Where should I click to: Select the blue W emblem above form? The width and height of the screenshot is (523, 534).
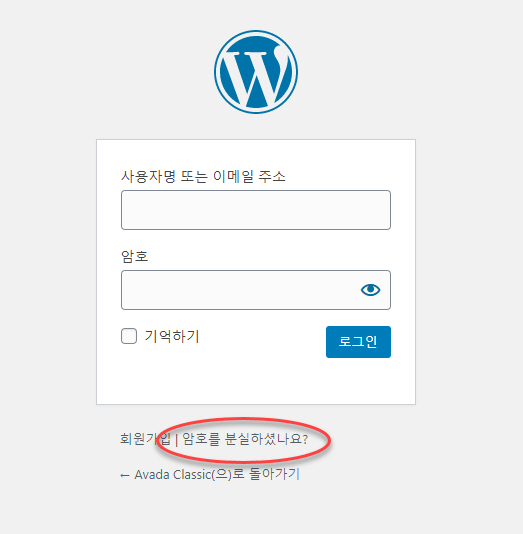[256, 72]
